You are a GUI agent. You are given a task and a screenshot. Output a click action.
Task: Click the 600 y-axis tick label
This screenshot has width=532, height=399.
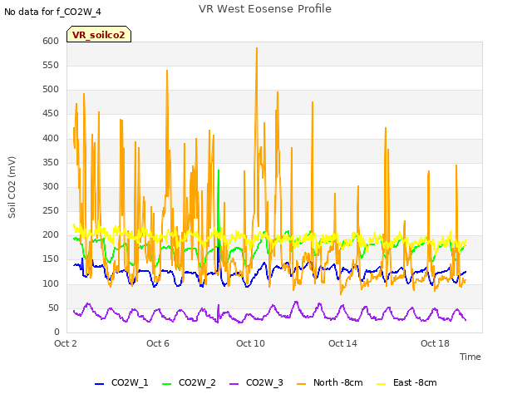(51, 41)
